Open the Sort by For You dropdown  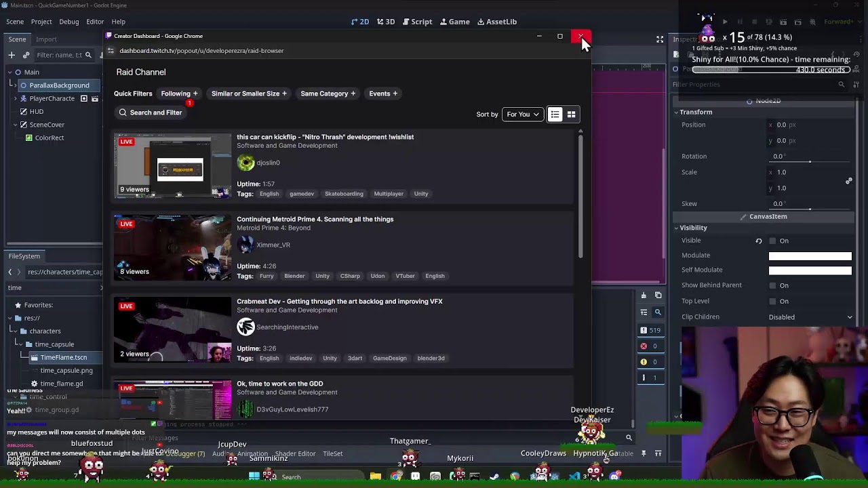point(522,115)
